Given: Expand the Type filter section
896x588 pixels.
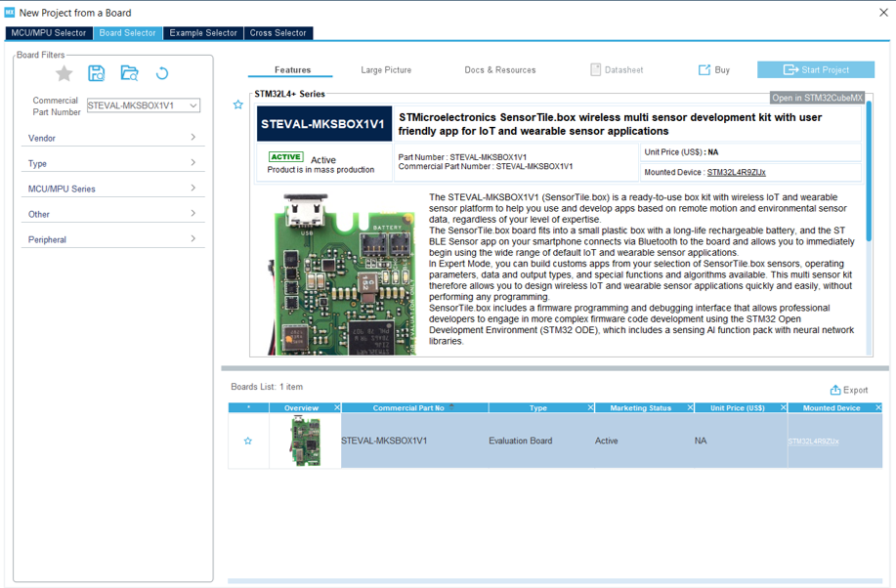Looking at the screenshot, I should click(x=113, y=163).
